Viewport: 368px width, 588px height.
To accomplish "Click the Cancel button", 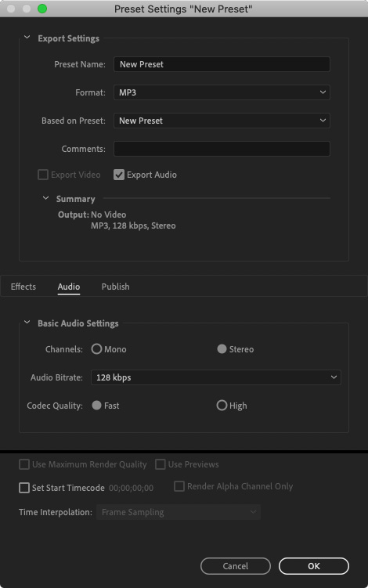I will (236, 566).
